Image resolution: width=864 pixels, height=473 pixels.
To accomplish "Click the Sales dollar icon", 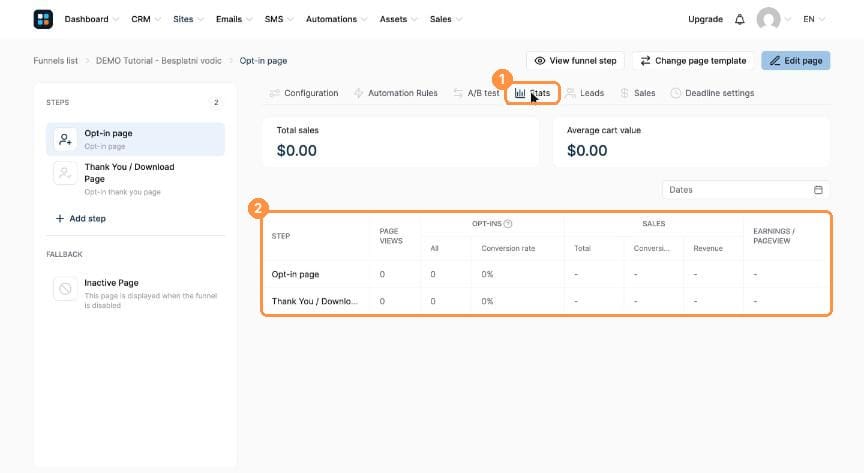I will coord(624,93).
